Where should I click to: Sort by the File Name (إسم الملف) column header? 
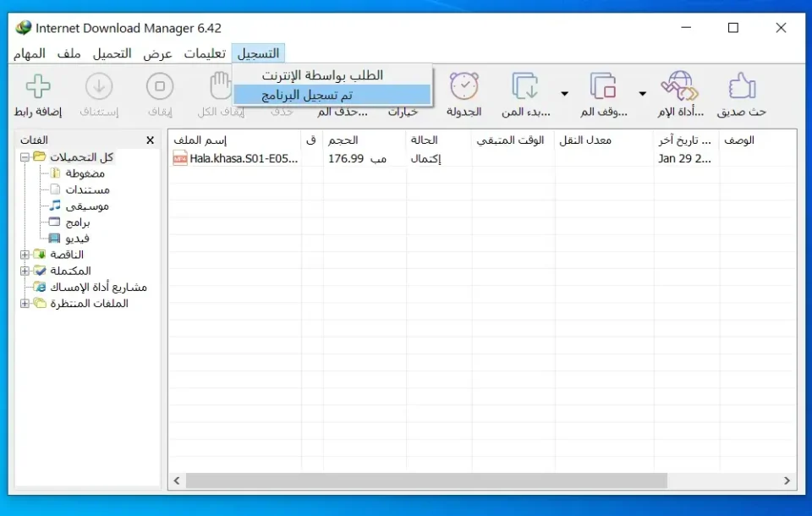click(x=233, y=140)
